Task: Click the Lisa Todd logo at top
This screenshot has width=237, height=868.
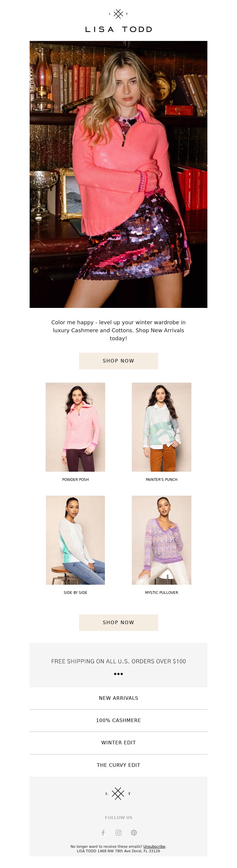Action: (118, 21)
